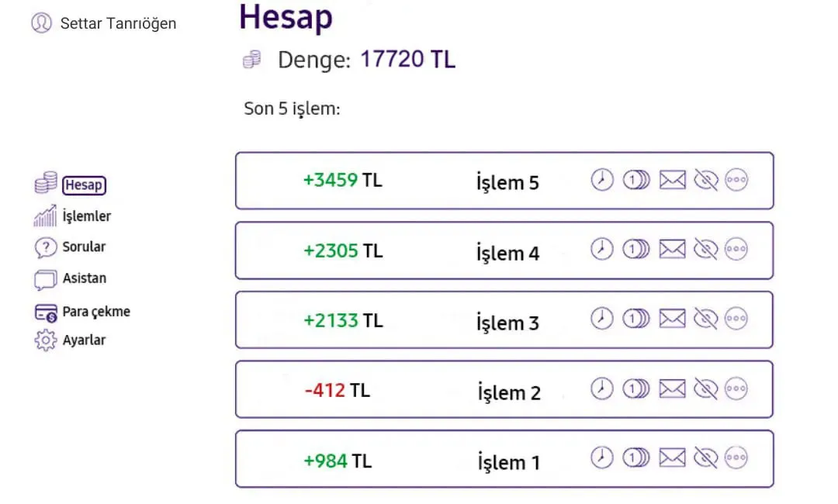Click the clock icon for İşlem 5
The image size is (838, 504).
(602, 180)
